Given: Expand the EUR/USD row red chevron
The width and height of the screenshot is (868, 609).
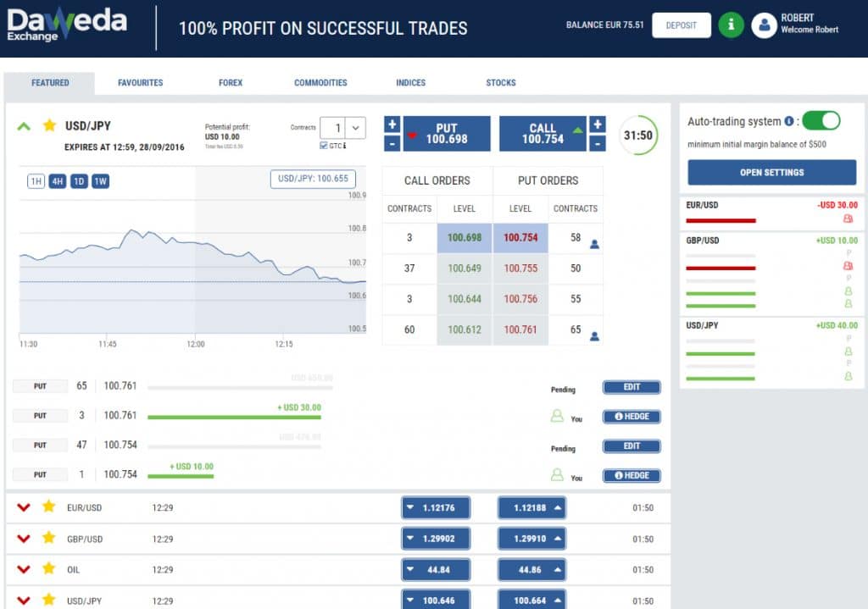Looking at the screenshot, I should (24, 507).
